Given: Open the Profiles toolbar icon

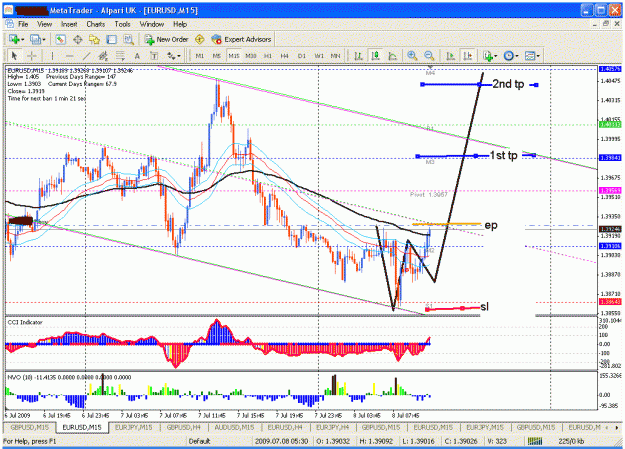Looking at the screenshot, I should [35, 39].
